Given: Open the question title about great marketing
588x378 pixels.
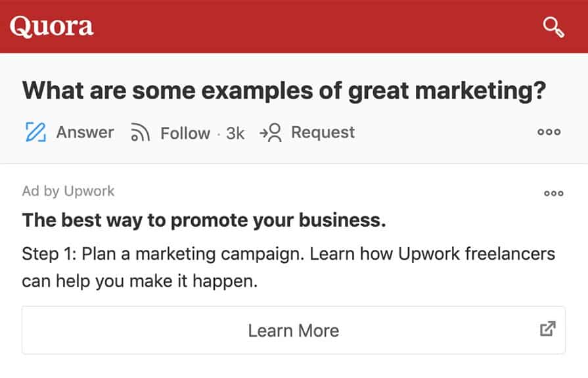Looking at the screenshot, I should [284, 91].
